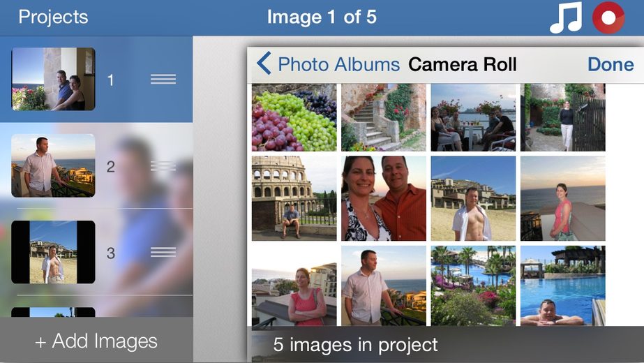This screenshot has height=363, width=644.
Task: Pick the woman by garden gate photo
Action: 562,117
